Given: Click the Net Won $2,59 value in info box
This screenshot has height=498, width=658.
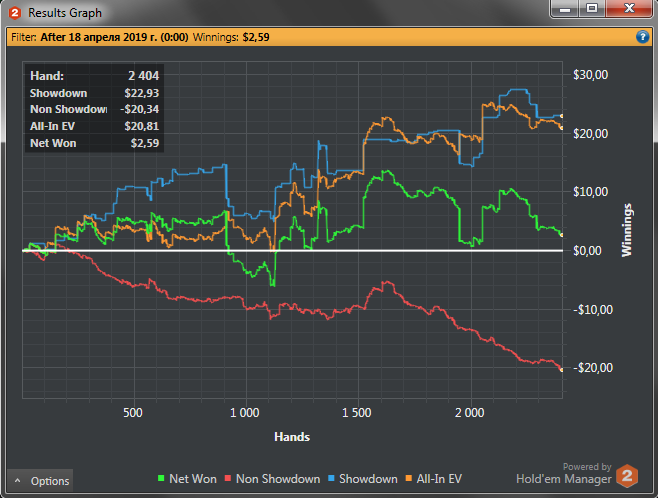Looking at the screenshot, I should (145, 143).
